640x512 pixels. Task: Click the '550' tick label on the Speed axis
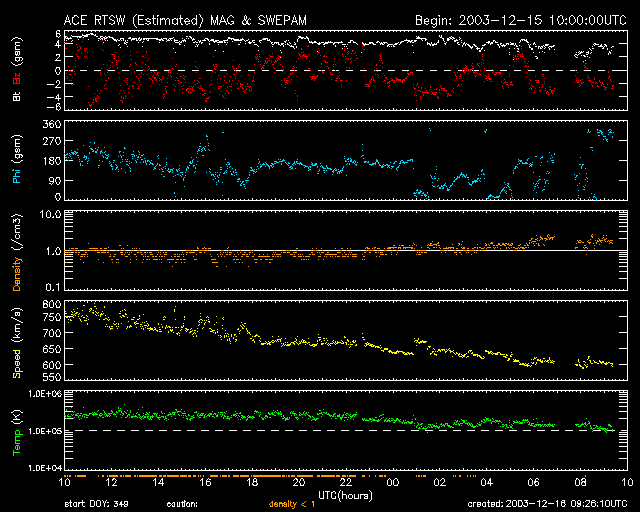click(x=52, y=377)
